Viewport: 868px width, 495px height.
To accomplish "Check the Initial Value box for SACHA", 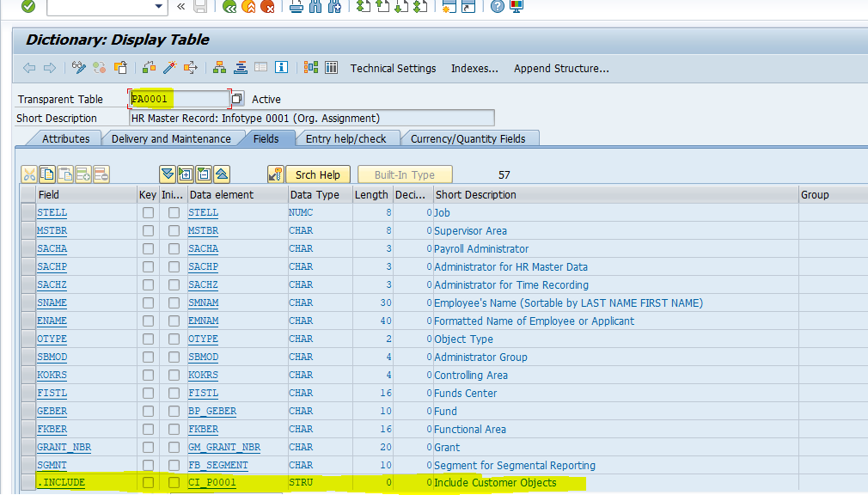I will [x=174, y=248].
